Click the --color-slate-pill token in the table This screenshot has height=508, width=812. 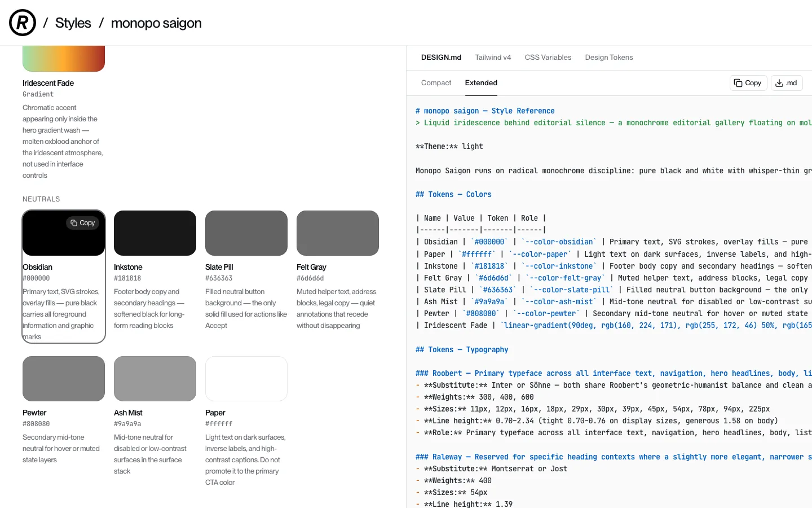pyautogui.click(x=571, y=290)
